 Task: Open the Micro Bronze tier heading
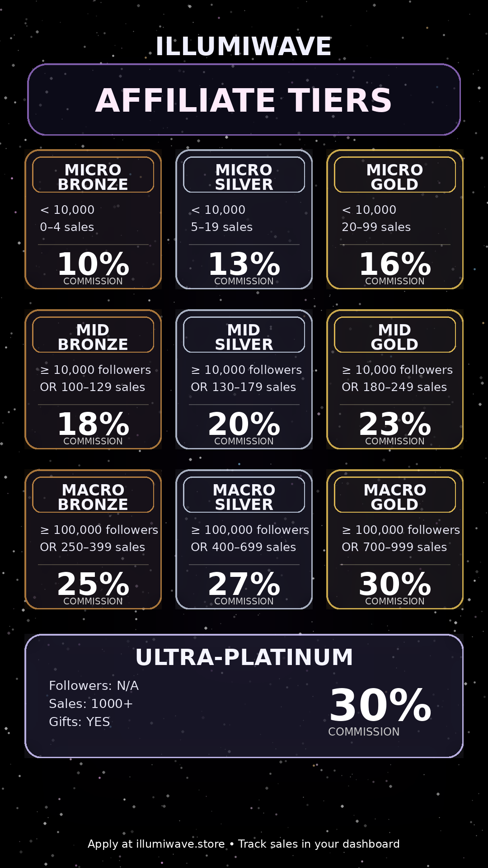[x=93, y=177]
